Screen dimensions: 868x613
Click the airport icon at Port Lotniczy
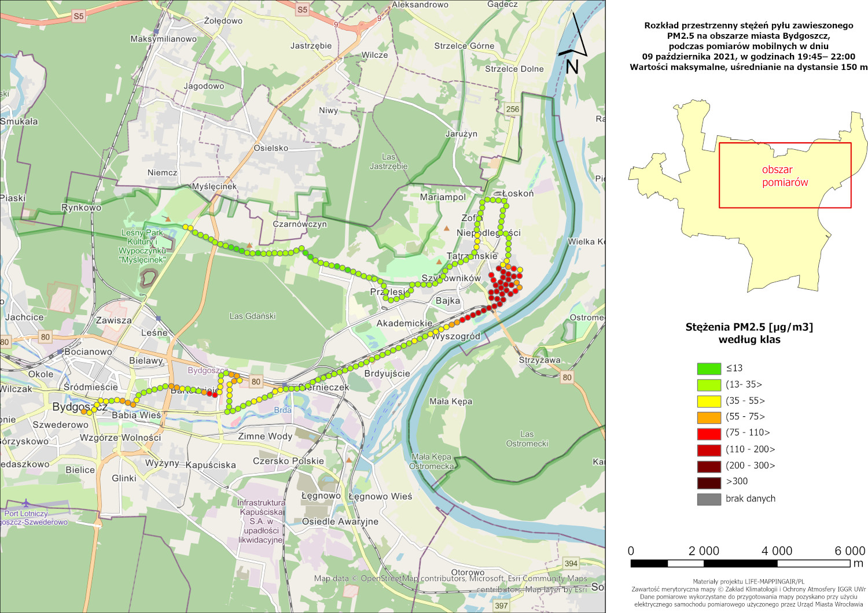tap(26, 503)
